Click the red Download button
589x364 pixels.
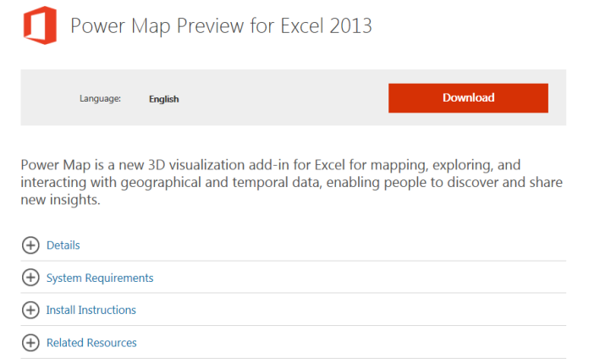(x=468, y=98)
